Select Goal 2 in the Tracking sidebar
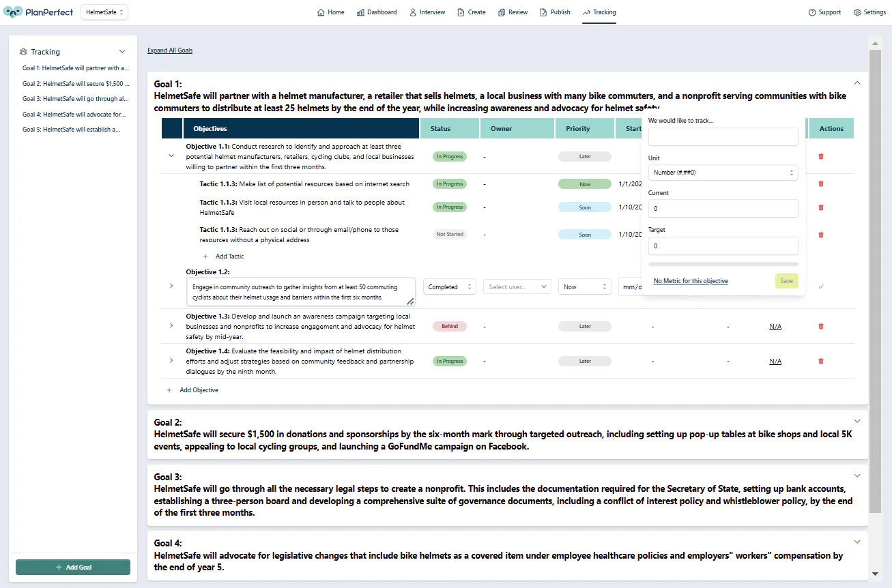892x588 pixels. coord(76,83)
